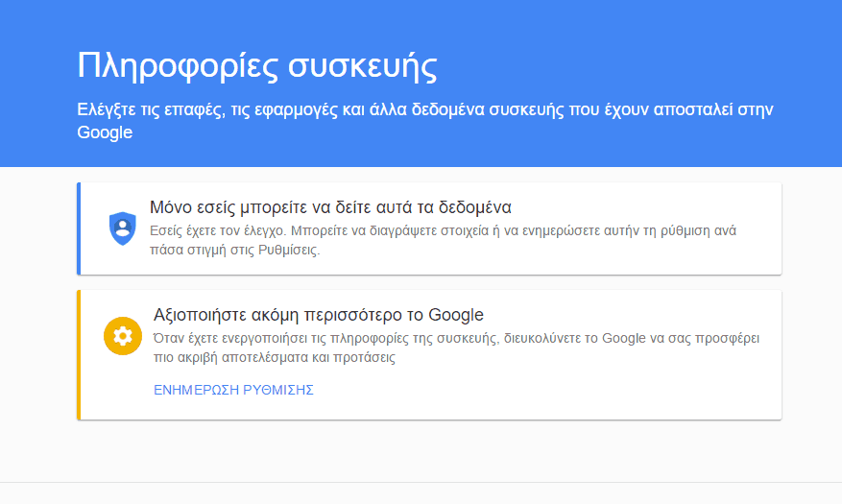Click the white Google settings suggestion card
Viewport: 842px width, 504px height.
429,355
